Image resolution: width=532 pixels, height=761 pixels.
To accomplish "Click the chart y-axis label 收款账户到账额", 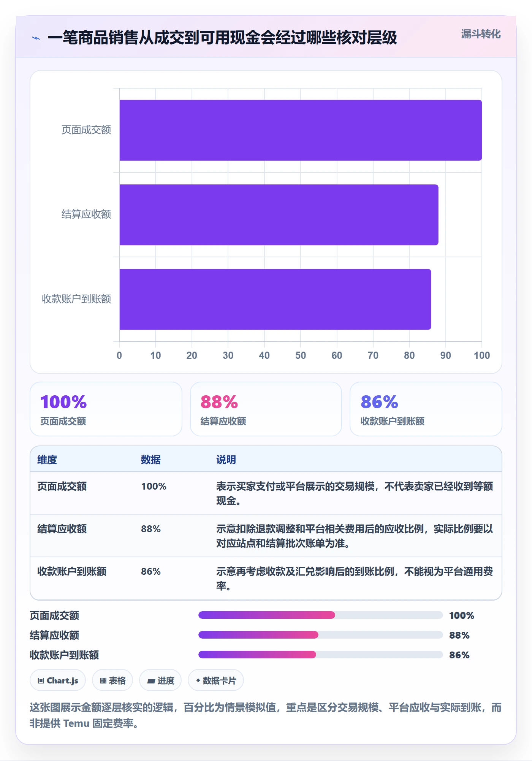I will (76, 299).
